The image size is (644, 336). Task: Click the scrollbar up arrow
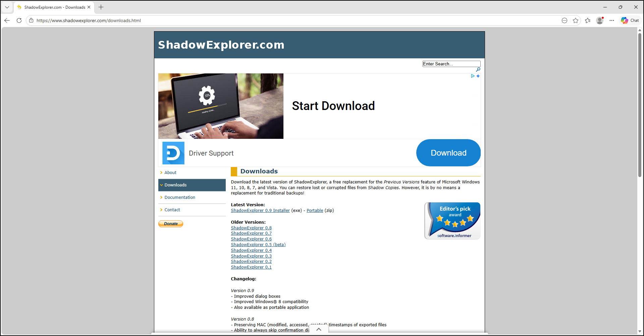pos(640,30)
